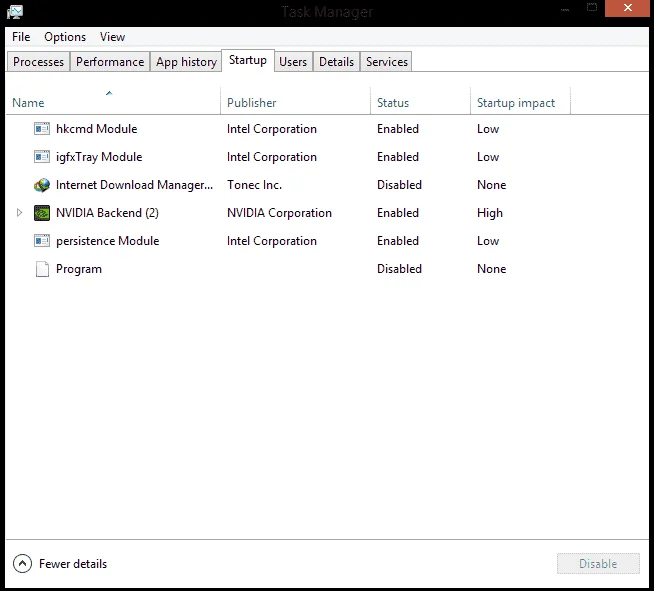Click Enabled status of hkcmd Module row
The height and width of the screenshot is (591, 654).
(x=398, y=129)
